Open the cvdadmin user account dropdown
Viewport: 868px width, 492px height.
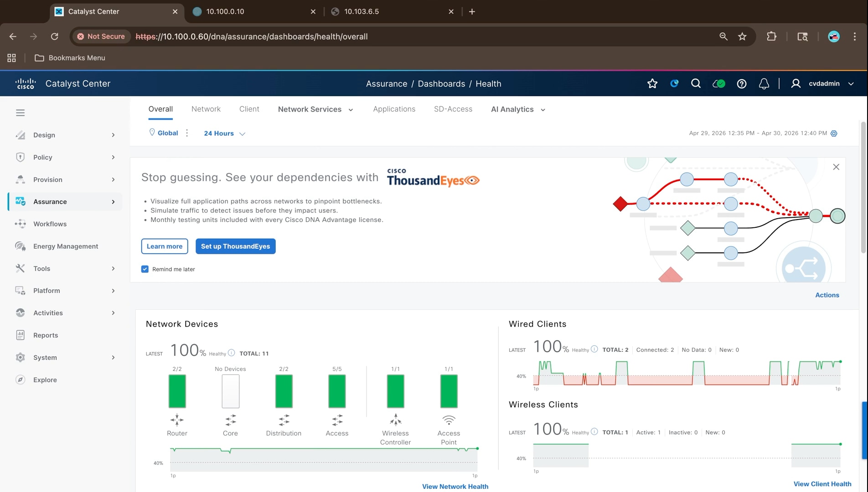click(x=822, y=83)
